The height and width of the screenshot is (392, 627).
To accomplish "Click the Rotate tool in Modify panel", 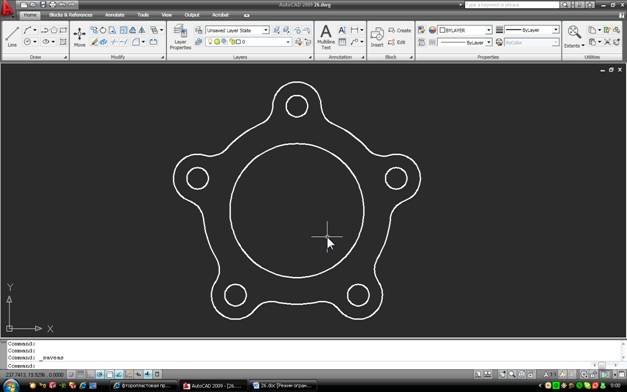I will click(x=103, y=30).
